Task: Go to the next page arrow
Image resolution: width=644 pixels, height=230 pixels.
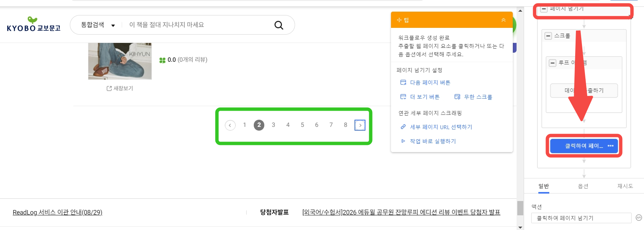Action: [x=360, y=125]
